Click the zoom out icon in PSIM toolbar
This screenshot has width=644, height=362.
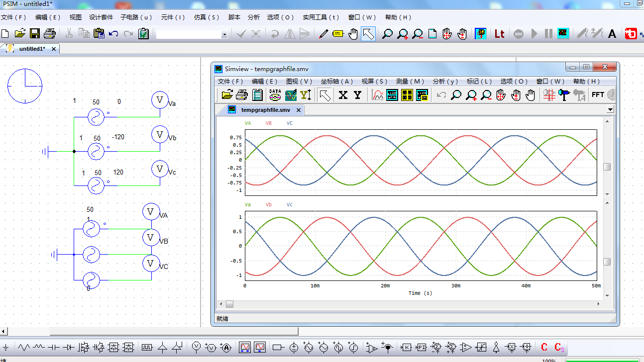tap(418, 34)
